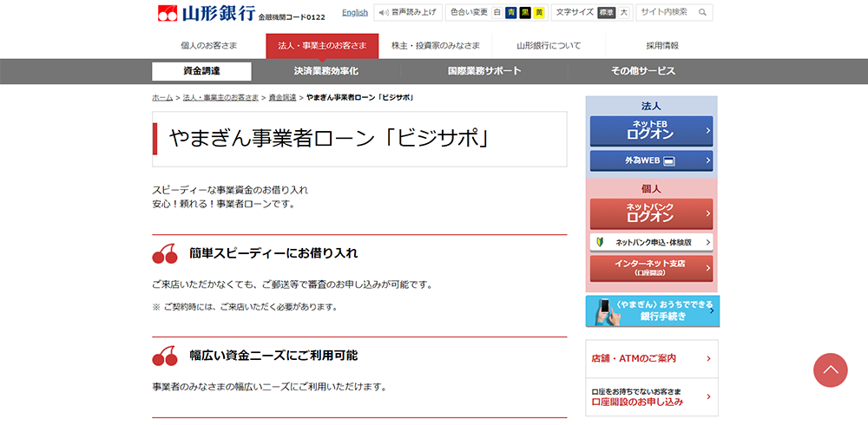
Task: Click the 法人 section label in sidebar
Action: [651, 106]
